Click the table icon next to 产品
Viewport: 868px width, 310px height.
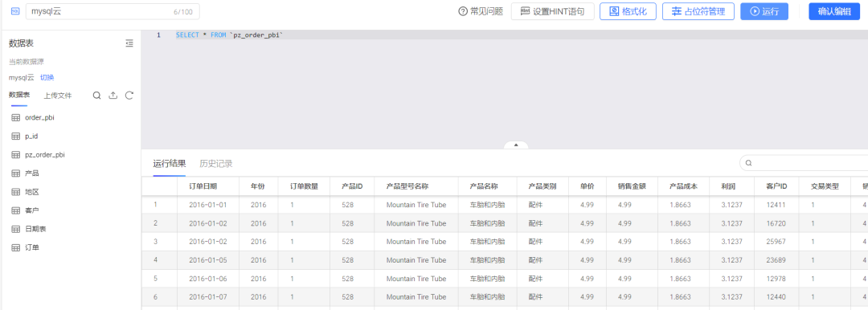point(15,173)
